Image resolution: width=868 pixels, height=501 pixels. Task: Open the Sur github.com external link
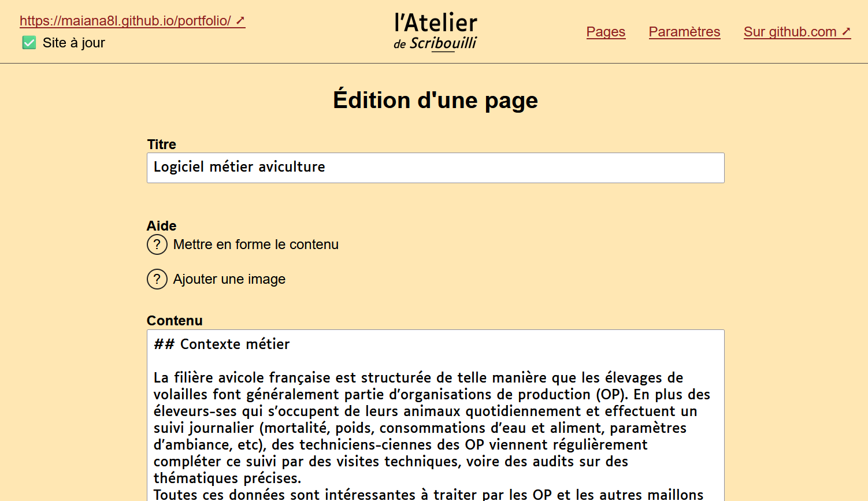click(797, 32)
